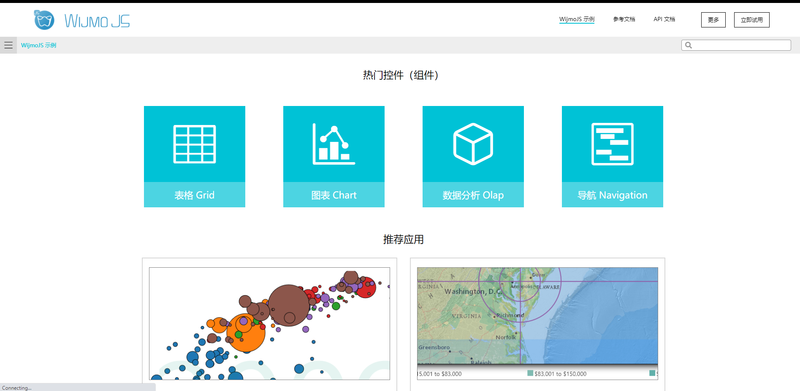Screen dimensions: 800x391
Task: Click the WijmoJS 示例 breadcrumb link
Action: [39, 45]
